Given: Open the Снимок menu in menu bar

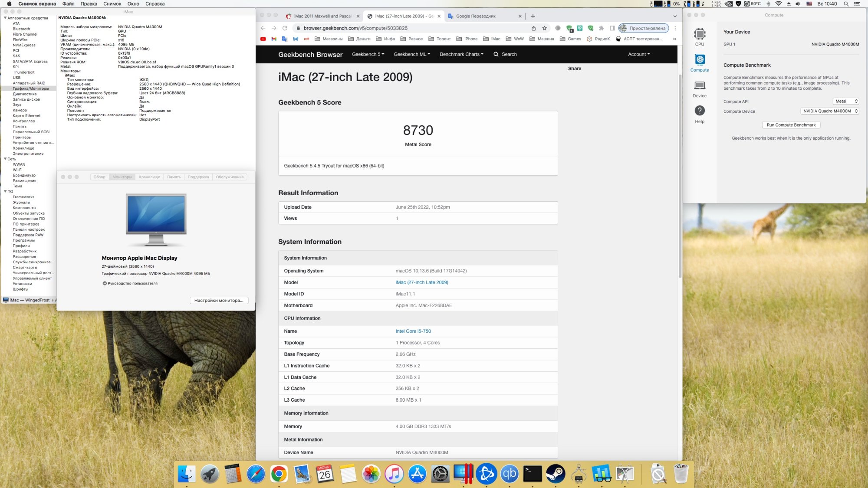Looking at the screenshot, I should [112, 3].
